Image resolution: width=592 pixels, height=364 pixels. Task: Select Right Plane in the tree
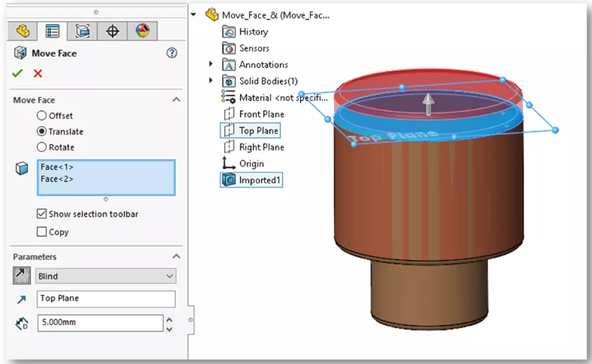(262, 147)
